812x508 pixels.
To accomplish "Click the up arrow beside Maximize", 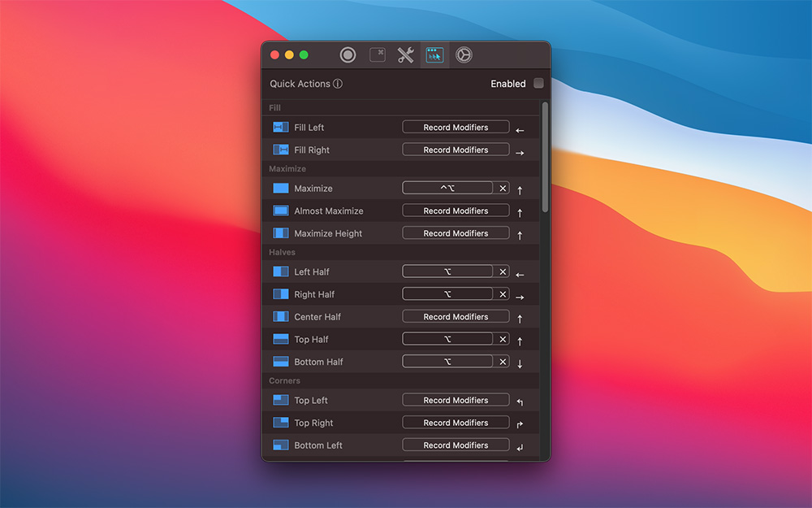I will point(520,191).
